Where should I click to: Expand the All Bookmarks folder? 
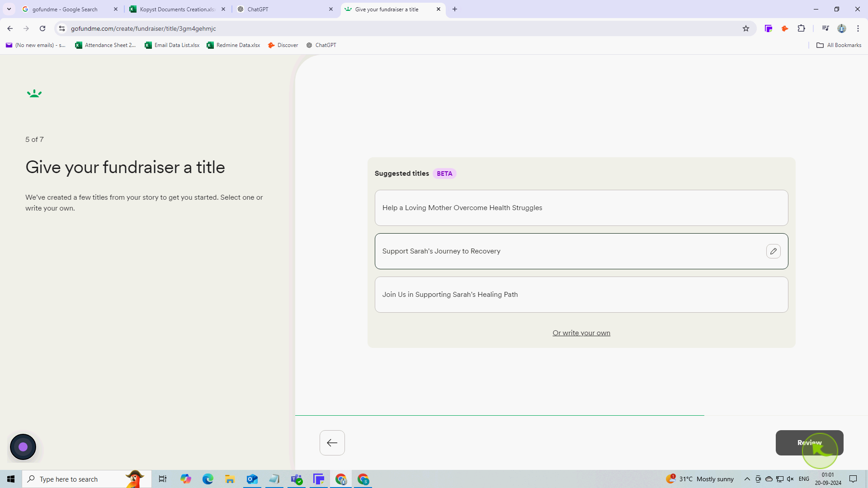838,45
